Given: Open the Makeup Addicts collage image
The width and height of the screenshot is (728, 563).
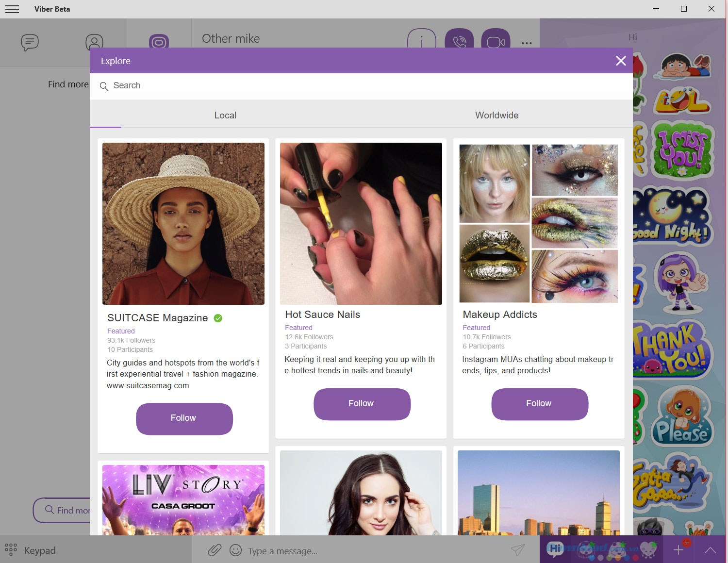Looking at the screenshot, I should point(539,224).
